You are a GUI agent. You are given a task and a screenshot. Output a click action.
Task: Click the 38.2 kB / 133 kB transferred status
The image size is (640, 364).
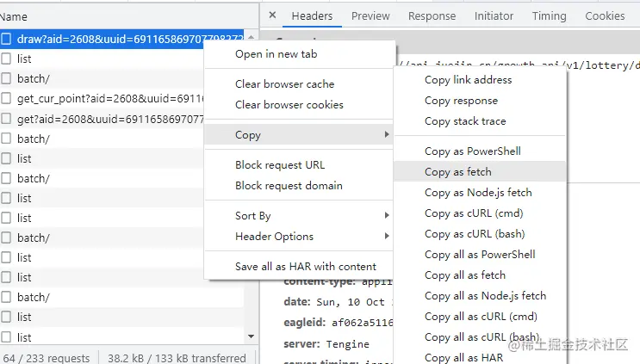[177, 358]
